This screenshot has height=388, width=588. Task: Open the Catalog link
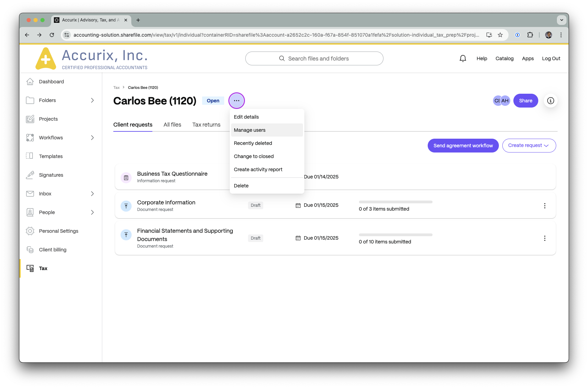click(x=504, y=58)
